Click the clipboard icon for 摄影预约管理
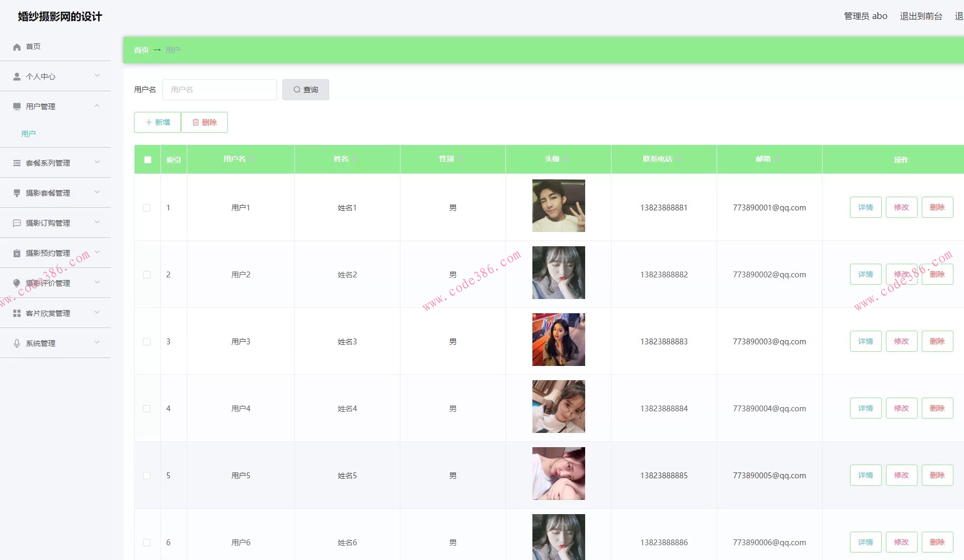Viewport: 964px width, 560px height. pos(17,253)
